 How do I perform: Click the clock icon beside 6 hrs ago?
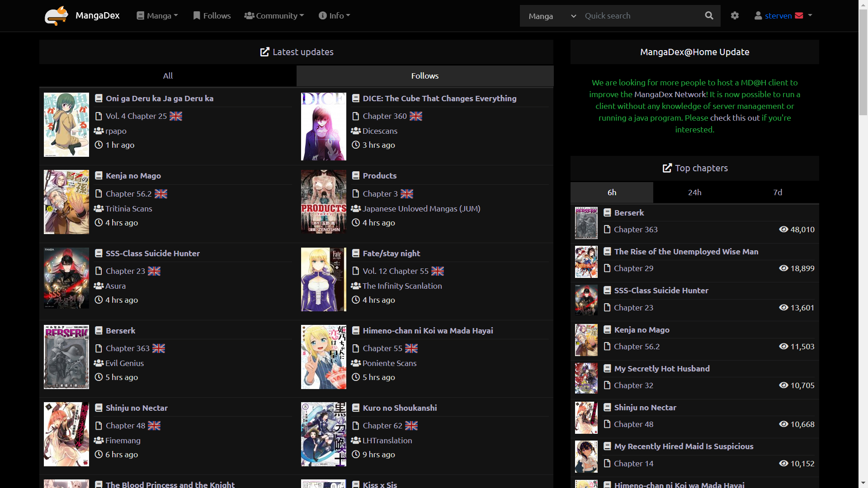[99, 455]
